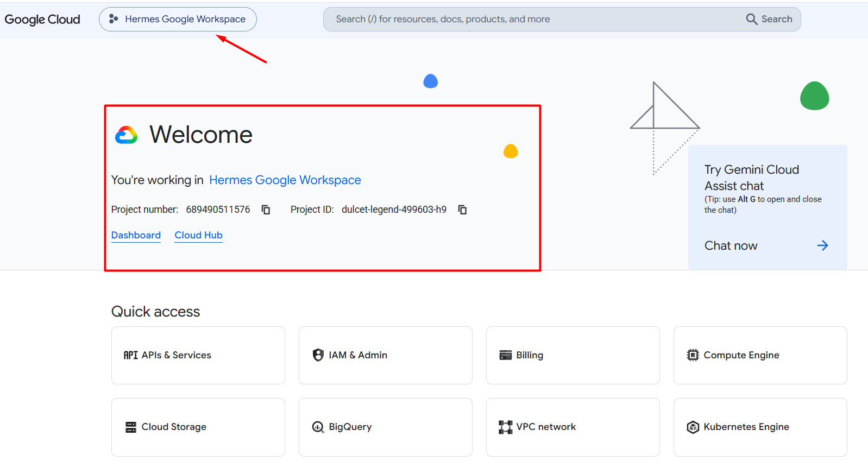Open the BigQuery card
868x468 pixels.
pos(386,427)
